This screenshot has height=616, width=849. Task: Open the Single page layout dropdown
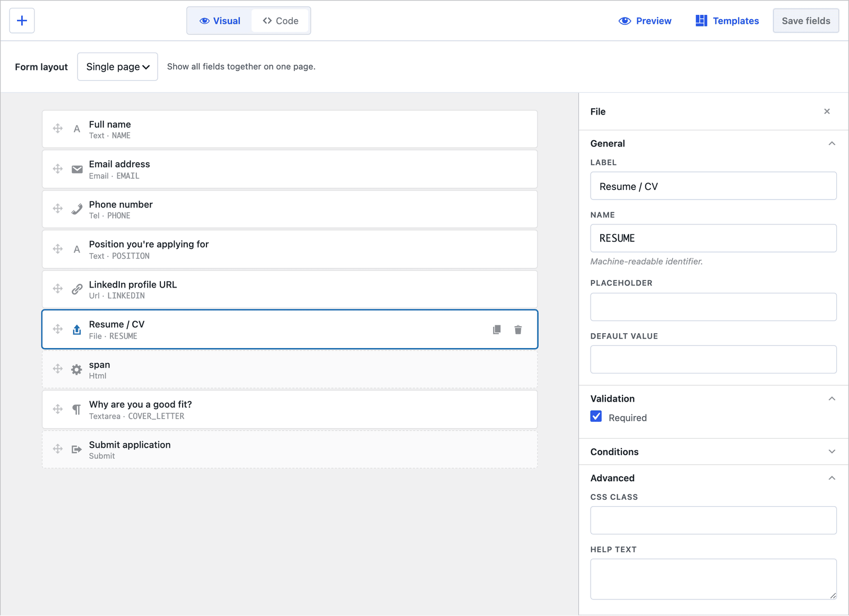coord(117,66)
